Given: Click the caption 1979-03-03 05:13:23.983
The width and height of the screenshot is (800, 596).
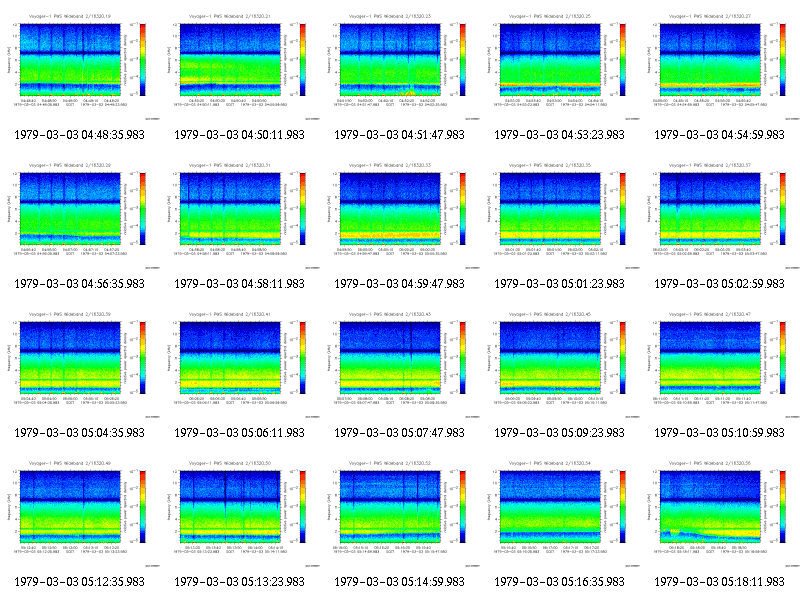Looking at the screenshot, I should pos(239,582).
